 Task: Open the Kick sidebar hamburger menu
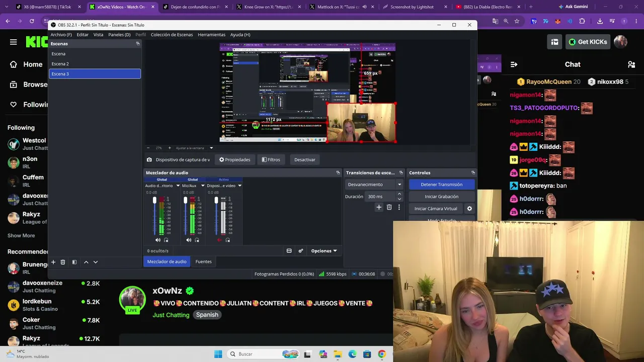(14, 42)
